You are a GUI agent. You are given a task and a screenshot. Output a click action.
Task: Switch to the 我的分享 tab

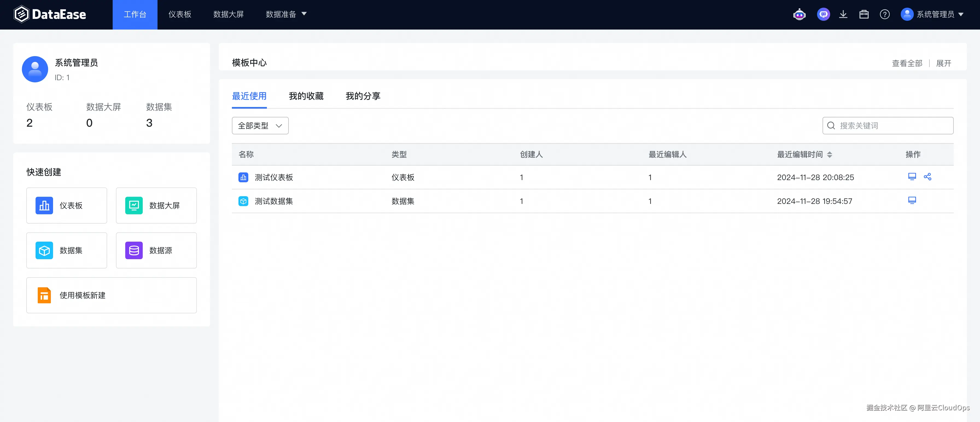pyautogui.click(x=363, y=96)
